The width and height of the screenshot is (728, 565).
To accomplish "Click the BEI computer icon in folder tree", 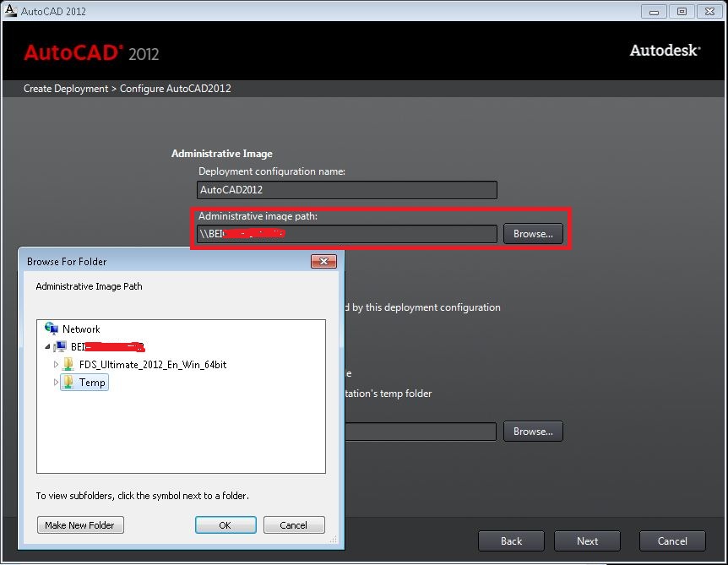I will (60, 346).
